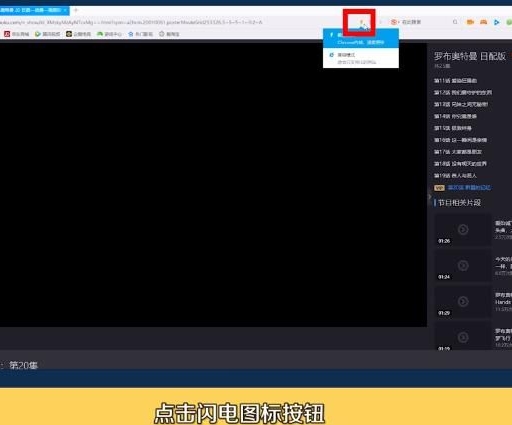The image size is (512, 425).
Task: Open the orange video camera toolbar icon
Action: pyautogui.click(x=470, y=22)
